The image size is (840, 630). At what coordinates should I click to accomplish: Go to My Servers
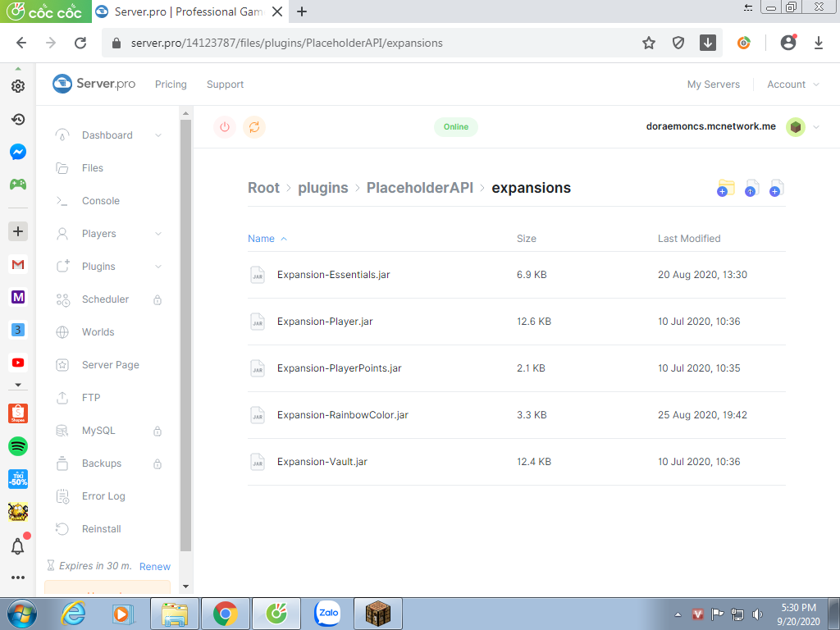pyautogui.click(x=713, y=84)
